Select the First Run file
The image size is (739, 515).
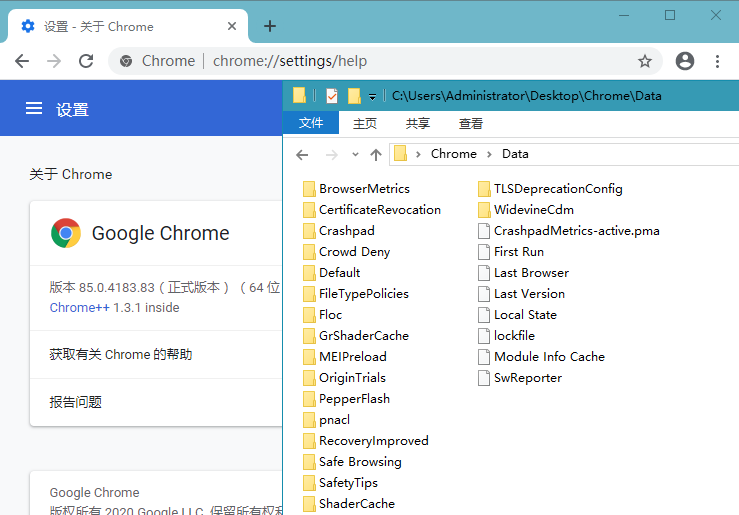coord(511,252)
